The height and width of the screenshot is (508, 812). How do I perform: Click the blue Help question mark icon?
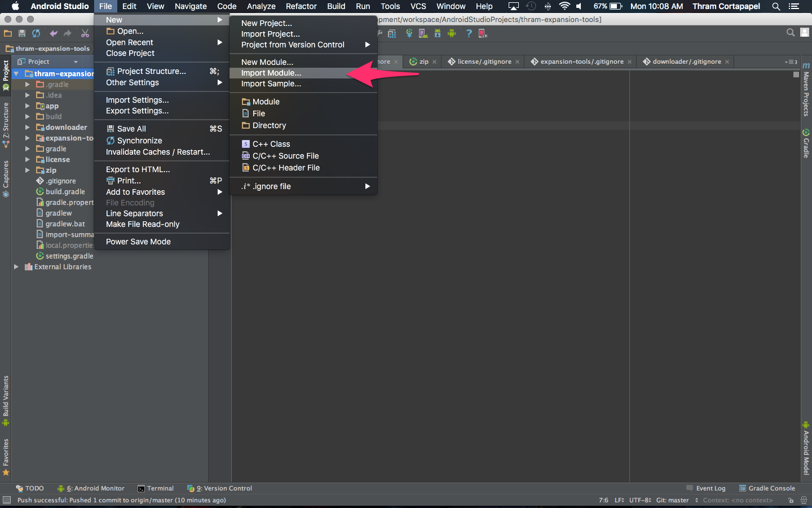pyautogui.click(x=469, y=34)
